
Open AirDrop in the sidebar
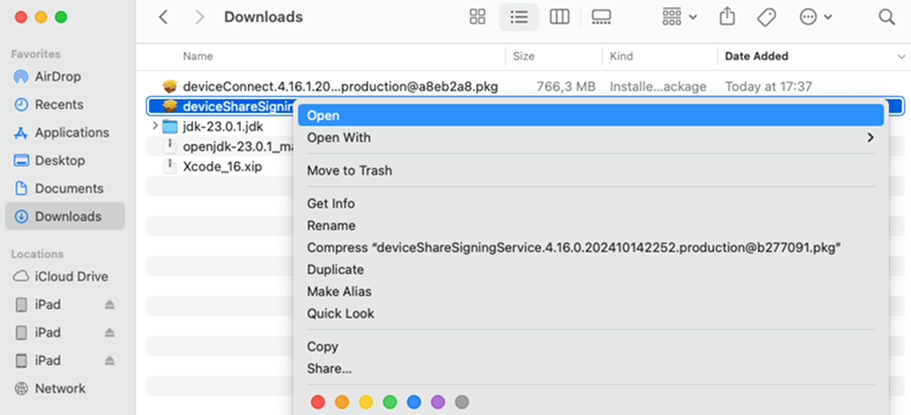point(58,77)
